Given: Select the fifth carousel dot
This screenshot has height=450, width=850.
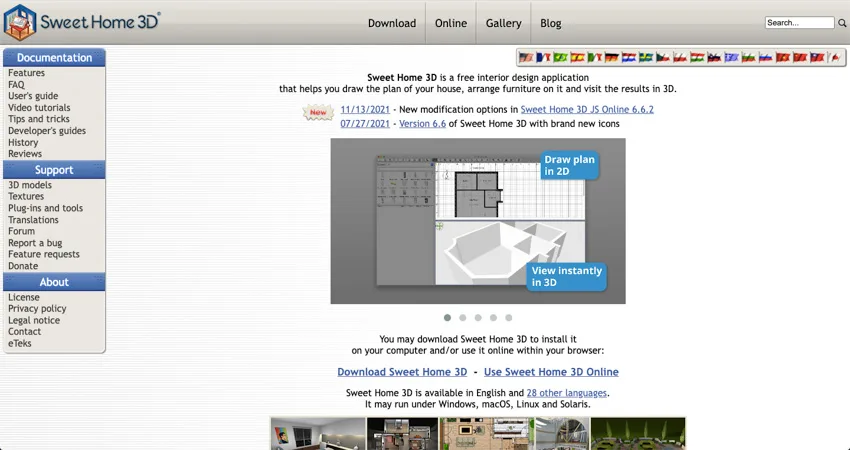Looking at the screenshot, I should click(508, 318).
